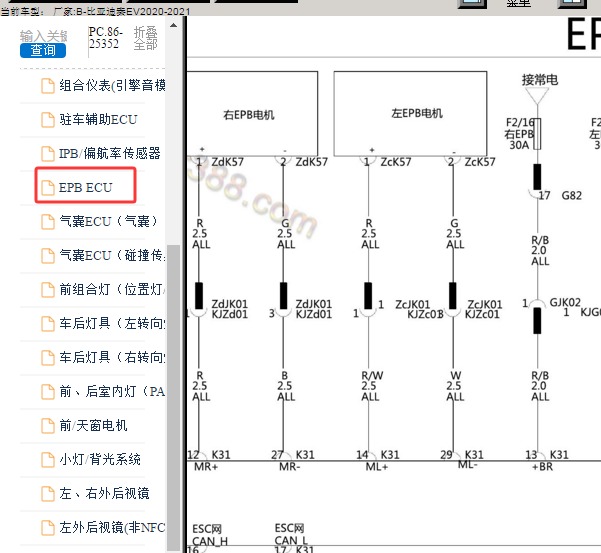Click the F2/16 右EPB 30A fuse symbol

537,134
